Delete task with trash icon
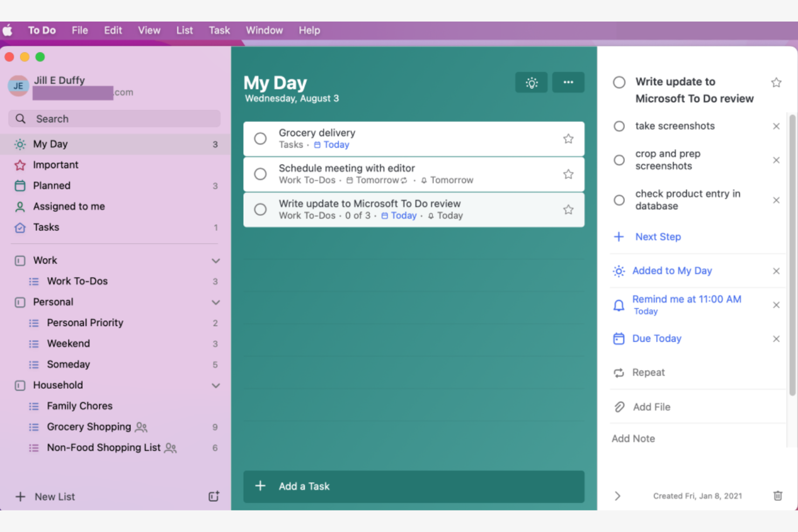The image size is (798, 532). (x=778, y=495)
